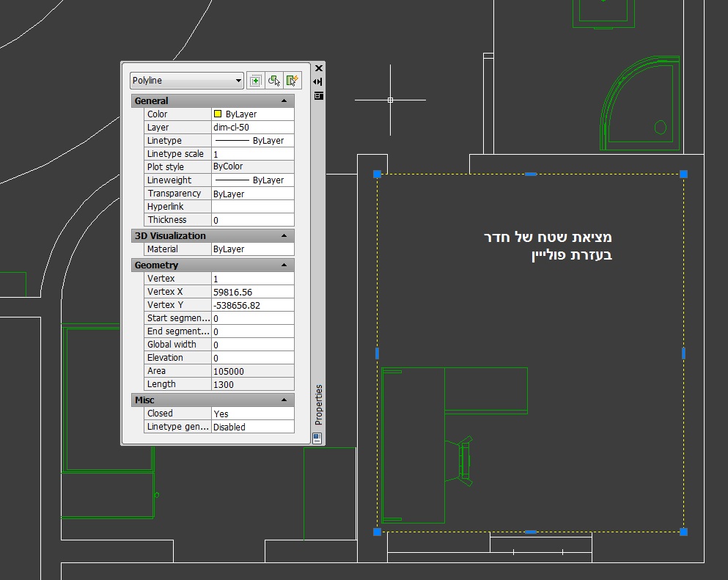Click the yellow ByLayer color swatch
The width and height of the screenshot is (728, 580).
(218, 114)
